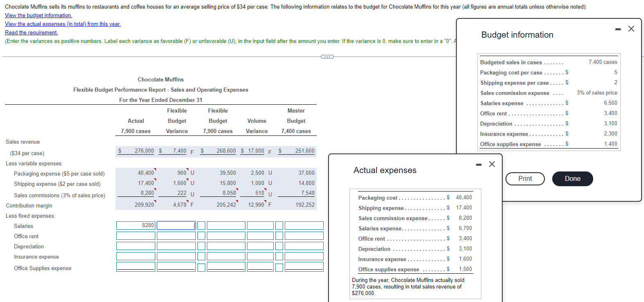Image resolution: width=644 pixels, height=302 pixels.
Task: Select the Salaries Flexible Budget amount field
Action: point(226,225)
